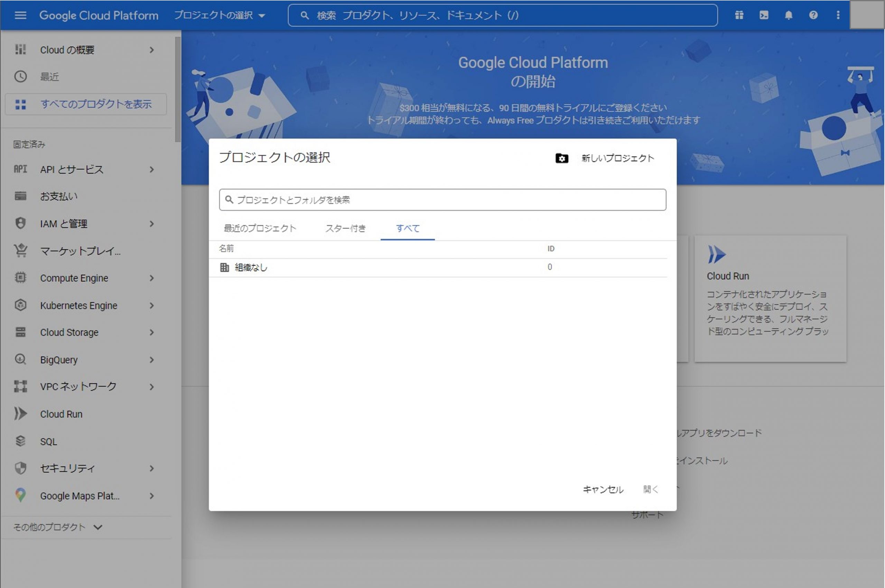Screen dimensions: 885x588
Task: Click すべてのプロダクトを表示 button
Action: coord(86,104)
